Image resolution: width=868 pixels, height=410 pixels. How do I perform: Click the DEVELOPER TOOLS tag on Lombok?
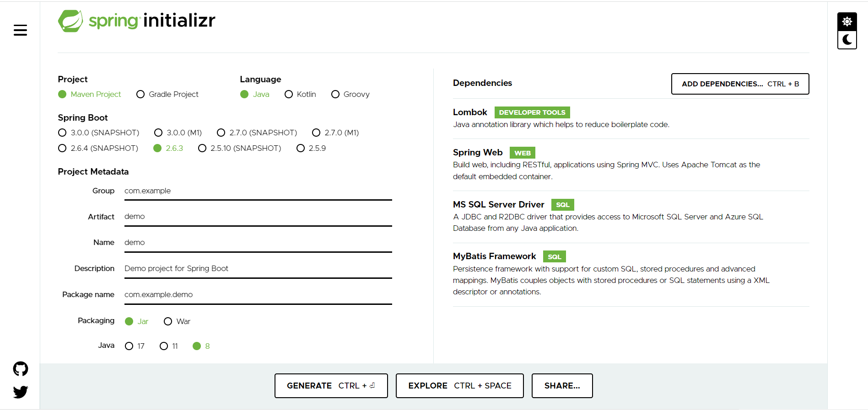[x=532, y=112]
